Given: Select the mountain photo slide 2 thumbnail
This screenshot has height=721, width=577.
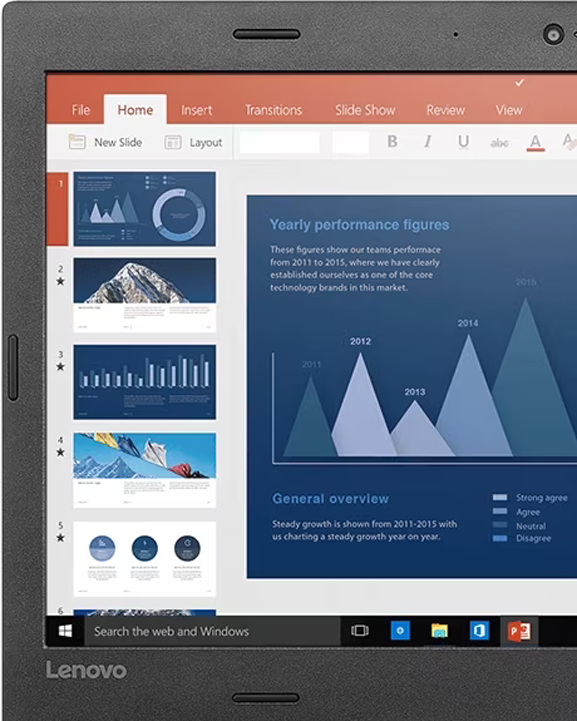Looking at the screenshot, I should (144, 295).
